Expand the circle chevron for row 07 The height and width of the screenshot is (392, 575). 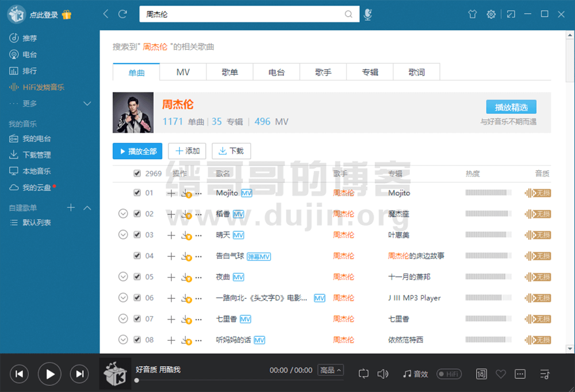pyautogui.click(x=123, y=318)
